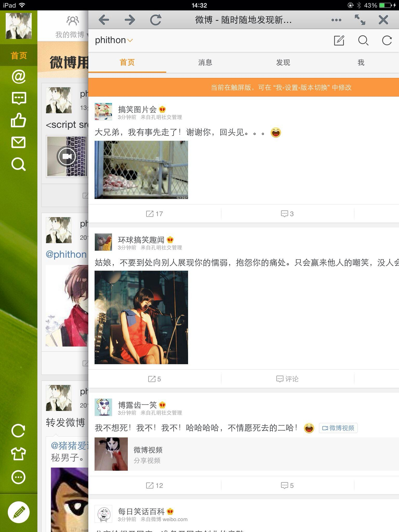Open sidebar more options circle
This screenshot has width=399, height=532.
click(x=19, y=477)
